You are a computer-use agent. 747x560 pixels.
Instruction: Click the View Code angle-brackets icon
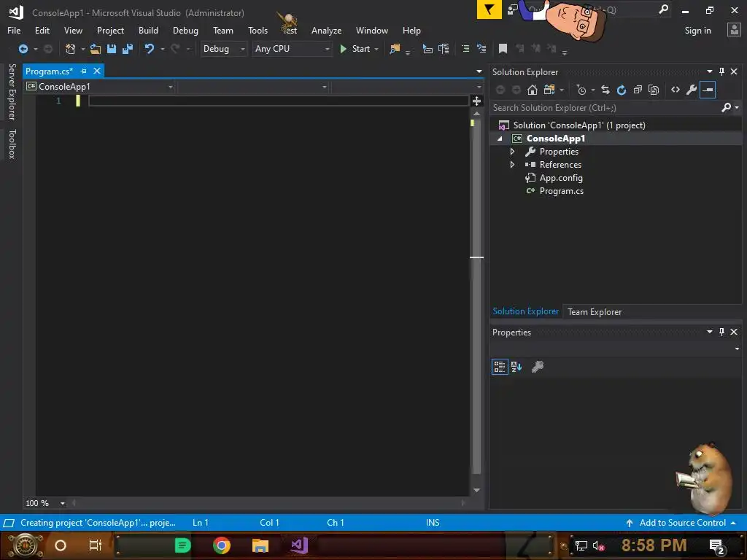pos(676,90)
